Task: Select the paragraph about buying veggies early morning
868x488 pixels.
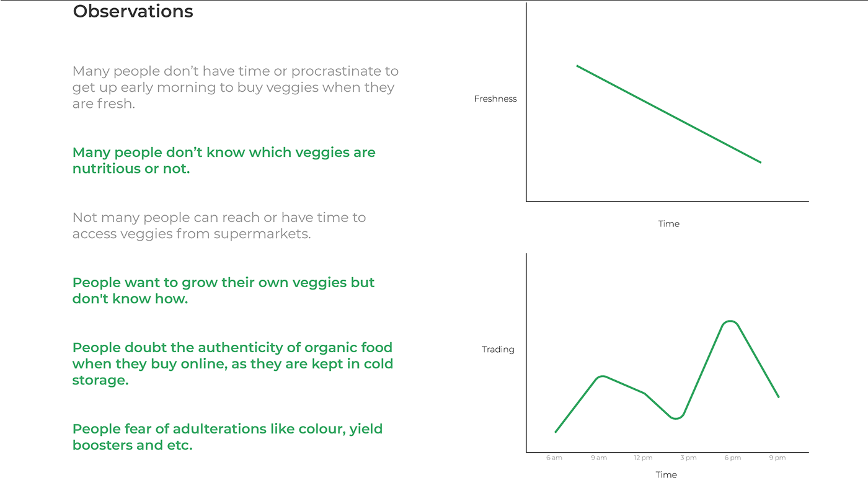Action: [x=235, y=87]
